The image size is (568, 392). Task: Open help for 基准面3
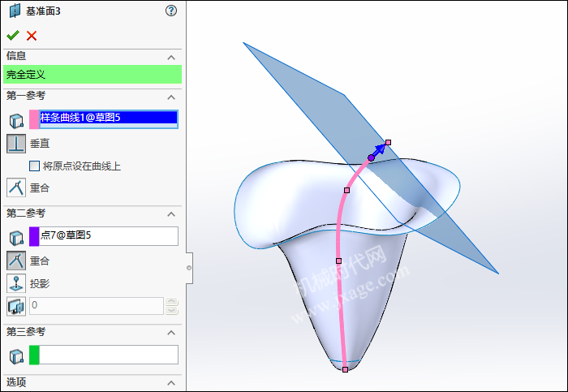point(171,11)
